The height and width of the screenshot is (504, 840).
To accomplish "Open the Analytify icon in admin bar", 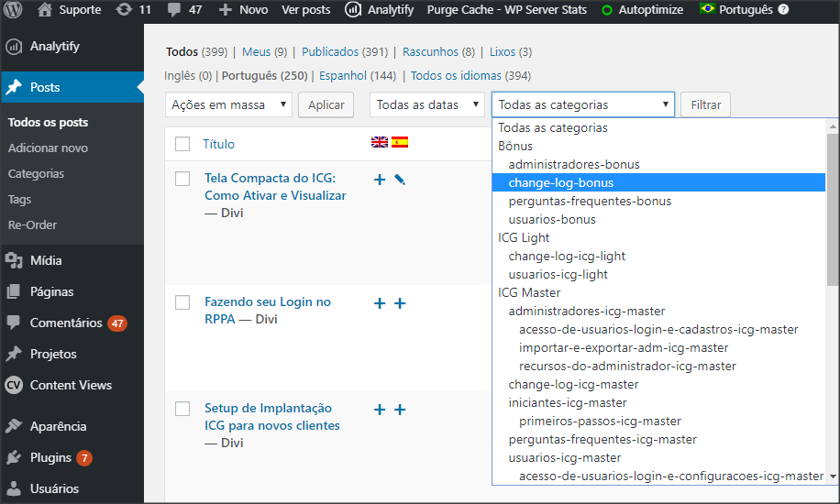I will [352, 10].
